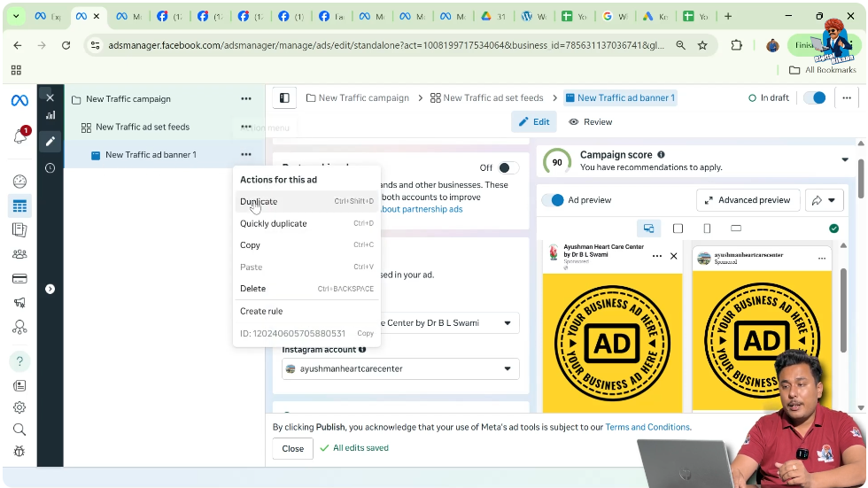Choose Create rule in the menu
This screenshot has width=868, height=488.
[x=306, y=311]
